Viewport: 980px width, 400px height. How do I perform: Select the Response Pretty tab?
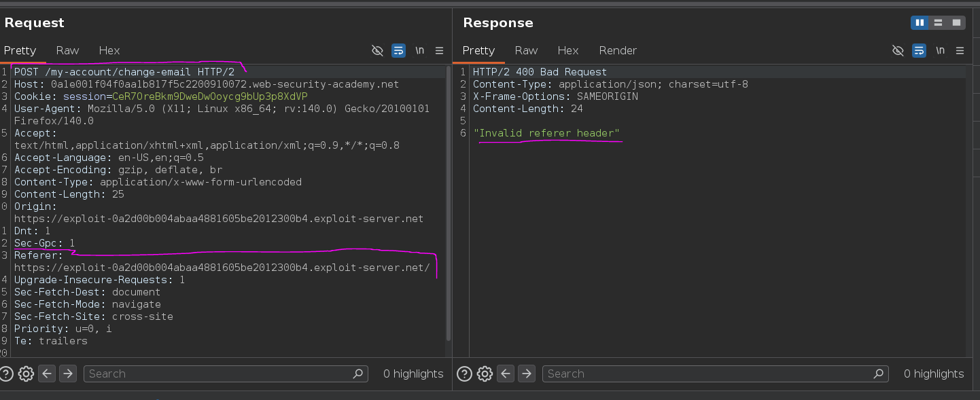[x=478, y=50]
